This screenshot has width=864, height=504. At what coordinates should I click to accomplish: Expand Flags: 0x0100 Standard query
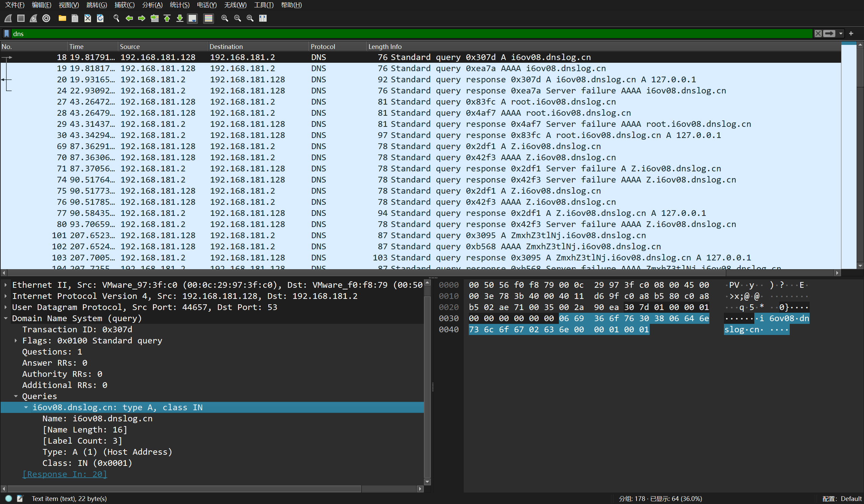pyautogui.click(x=16, y=341)
